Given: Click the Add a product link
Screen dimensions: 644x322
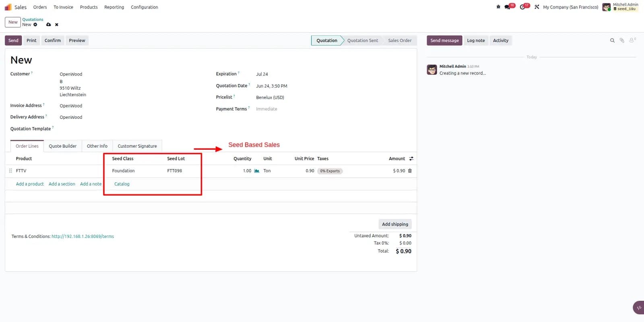Looking at the screenshot, I should click(x=30, y=184).
